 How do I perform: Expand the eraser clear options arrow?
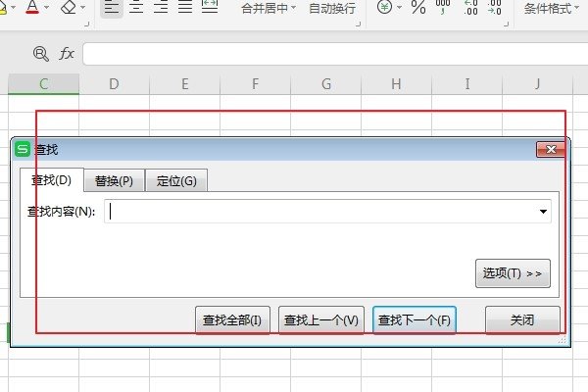tap(83, 7)
